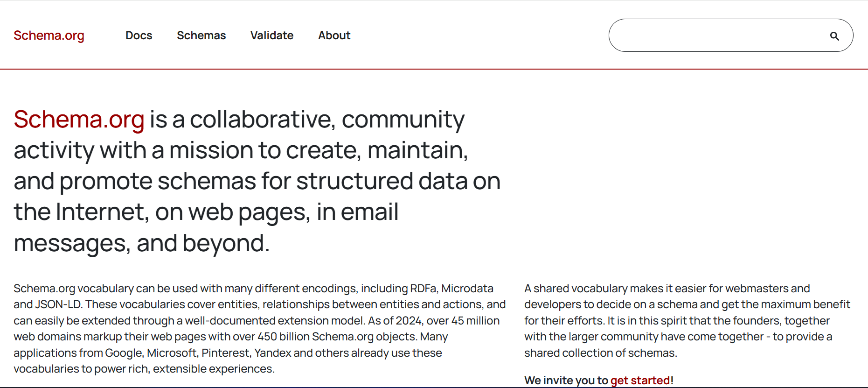Select Docs from the navigation bar
The image size is (868, 388).
[139, 35]
